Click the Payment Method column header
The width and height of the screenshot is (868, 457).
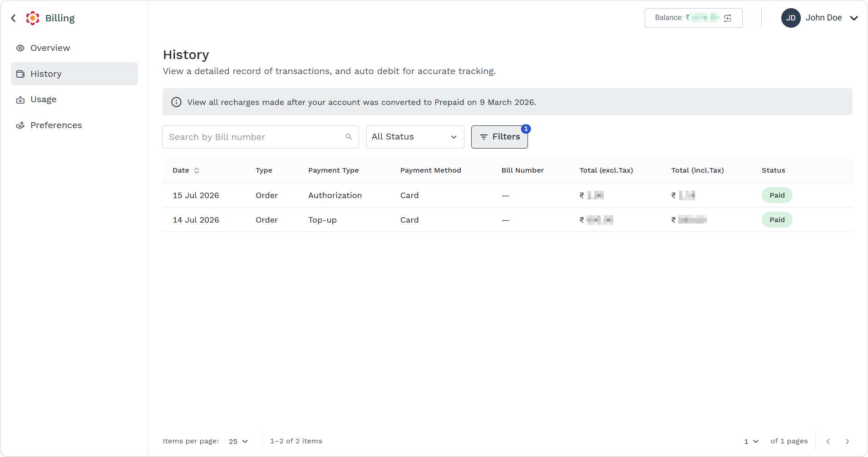430,170
